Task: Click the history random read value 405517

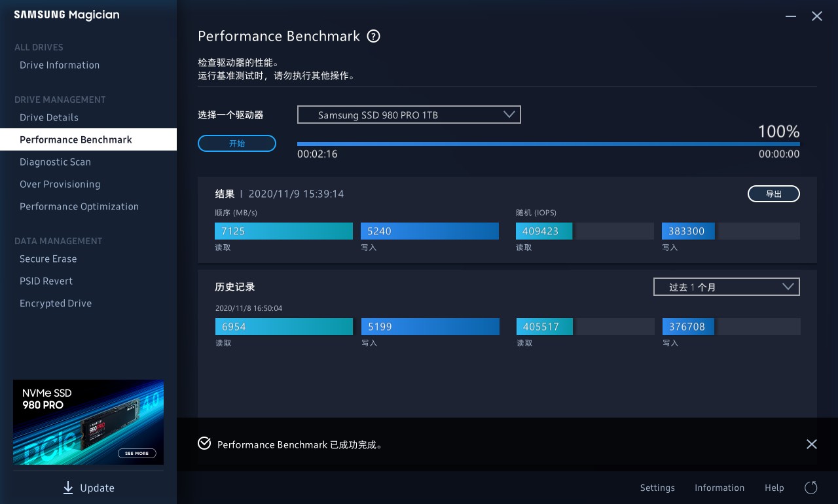Action: point(541,327)
